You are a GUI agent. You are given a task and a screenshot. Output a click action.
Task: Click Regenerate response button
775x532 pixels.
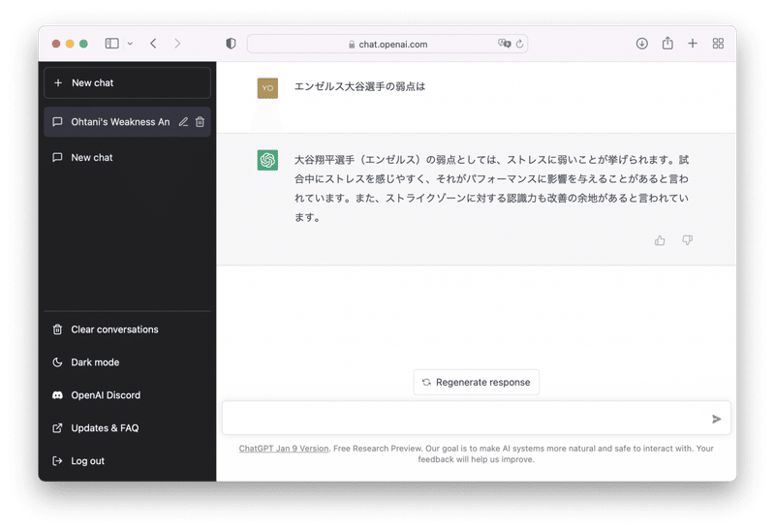pyautogui.click(x=476, y=382)
